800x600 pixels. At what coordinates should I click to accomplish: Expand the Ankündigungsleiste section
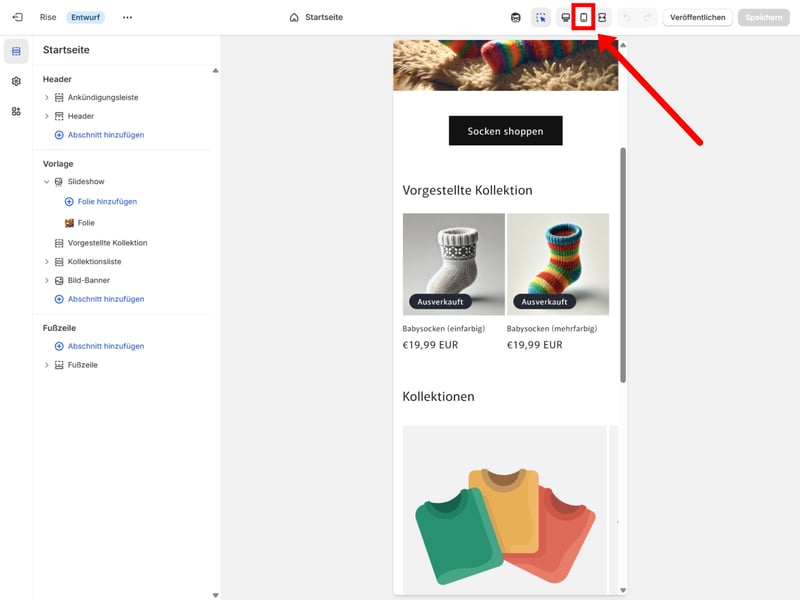[x=47, y=97]
